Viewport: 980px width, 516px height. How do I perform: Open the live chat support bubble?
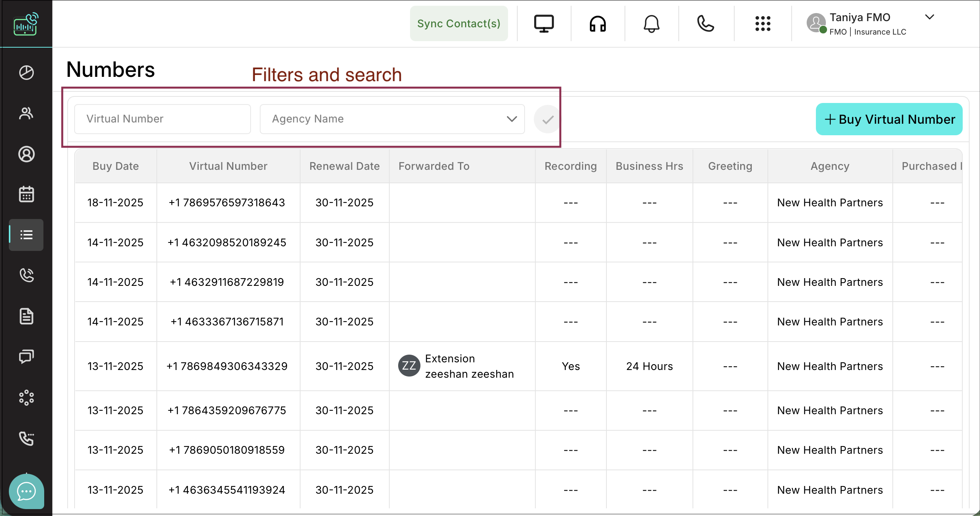tap(26, 491)
